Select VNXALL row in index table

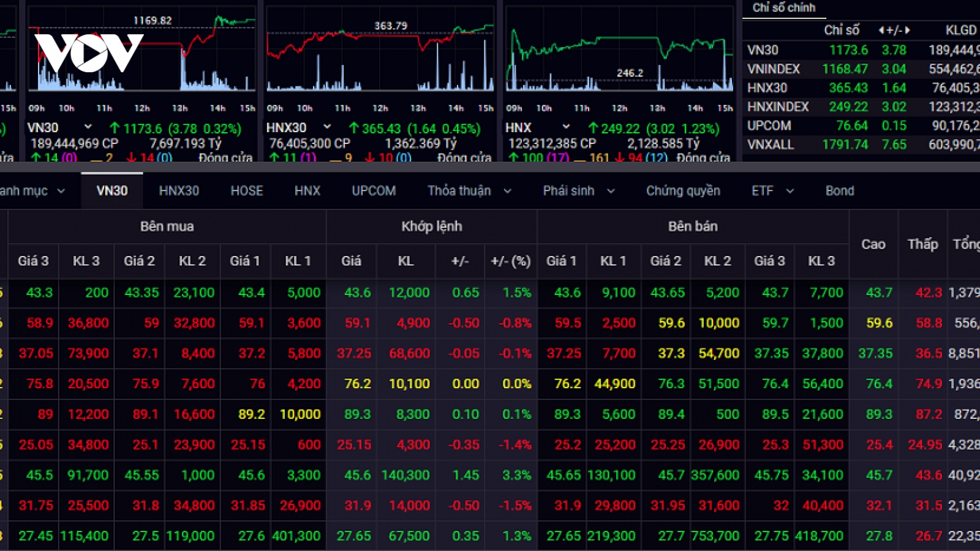[x=862, y=144]
